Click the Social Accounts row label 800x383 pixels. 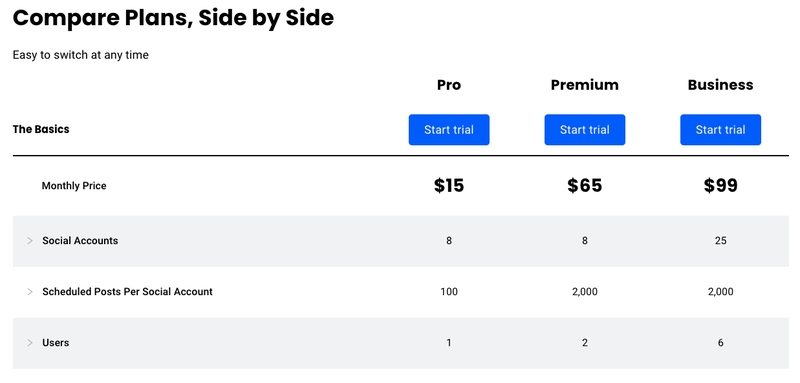click(x=80, y=241)
